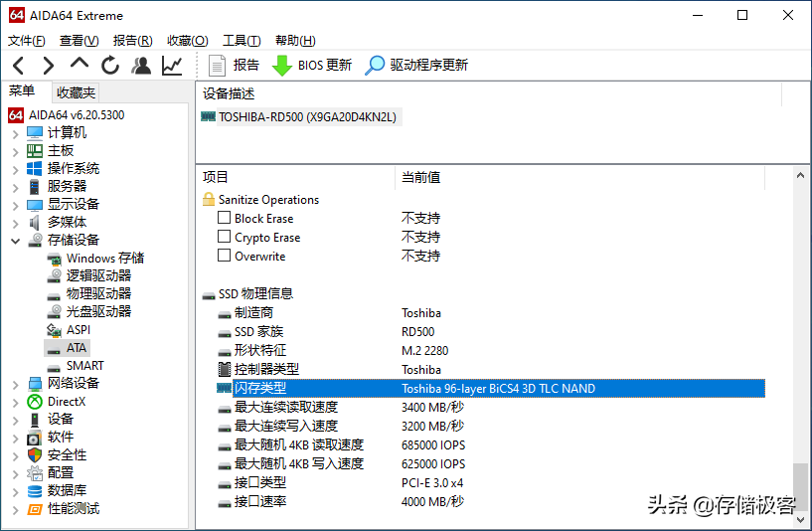Screen dimensions: 812x531
Task: Go forward with the right arrow icon
Action: [x=48, y=66]
